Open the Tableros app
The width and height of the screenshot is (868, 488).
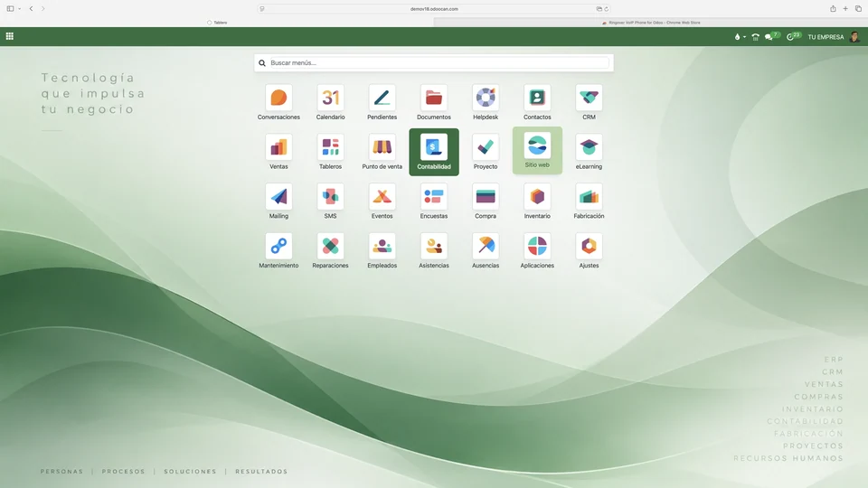[331, 152]
